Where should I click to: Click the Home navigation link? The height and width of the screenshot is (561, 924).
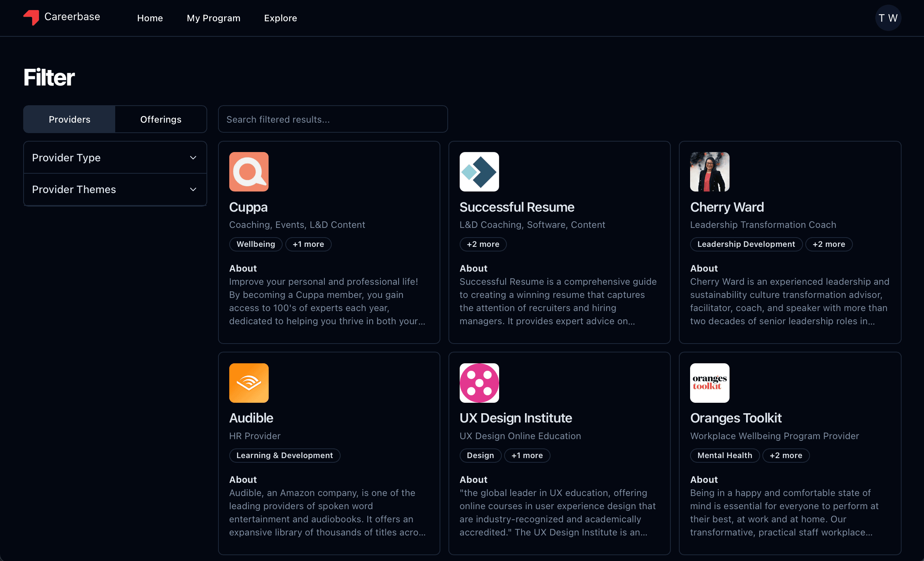(x=150, y=18)
